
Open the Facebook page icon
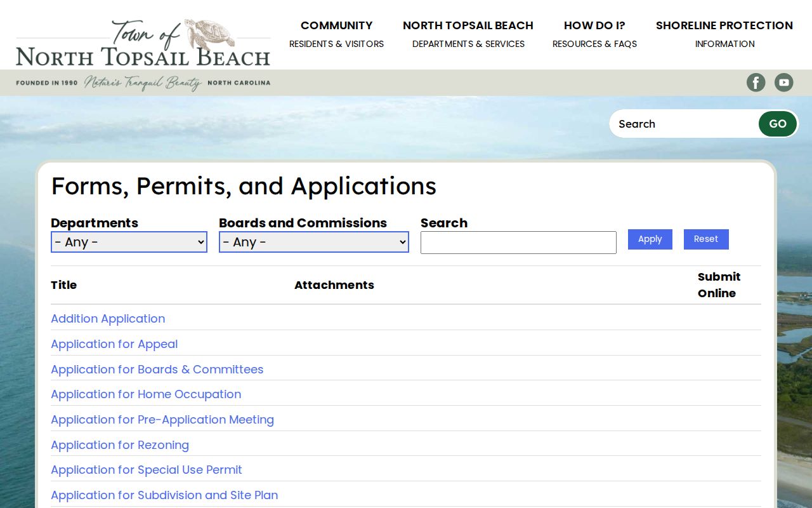(x=756, y=83)
